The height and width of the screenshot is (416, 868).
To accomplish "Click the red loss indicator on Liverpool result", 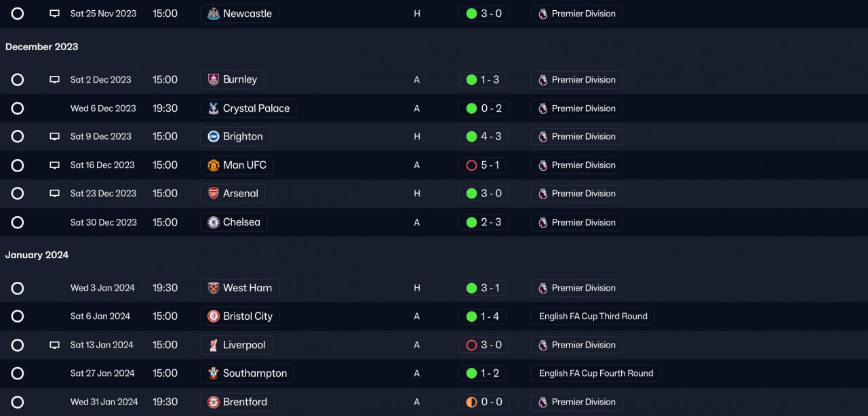I will click(x=471, y=346).
